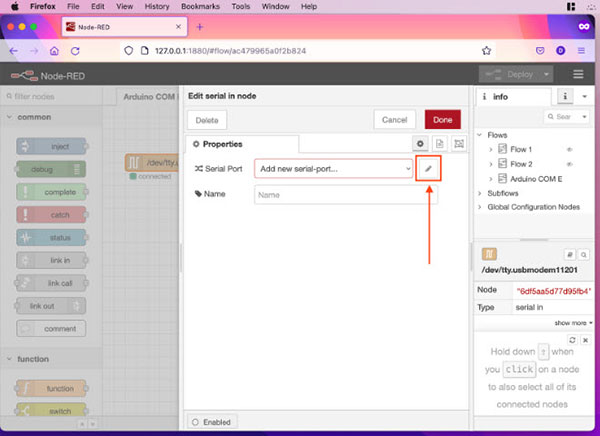The image size is (600, 436).
Task: Click the pencil icon to edit serial port
Action: pos(428,169)
